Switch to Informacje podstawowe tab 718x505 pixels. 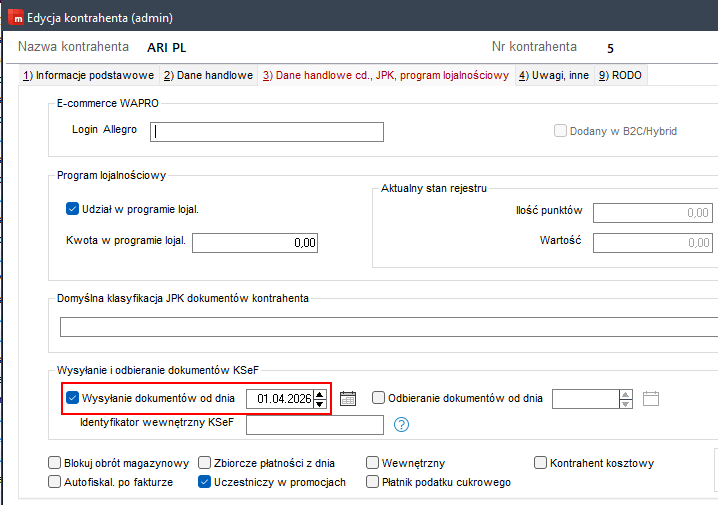point(88,75)
